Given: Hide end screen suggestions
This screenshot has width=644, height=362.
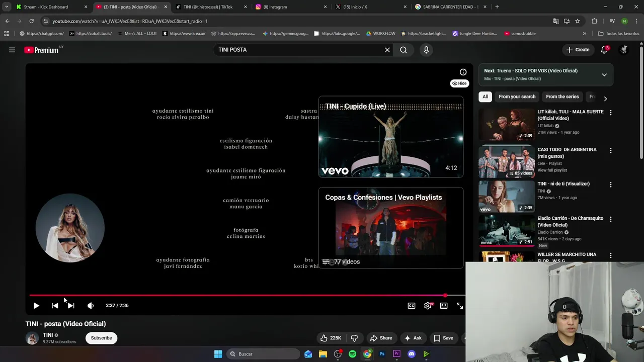Looking at the screenshot, I should point(459,83).
